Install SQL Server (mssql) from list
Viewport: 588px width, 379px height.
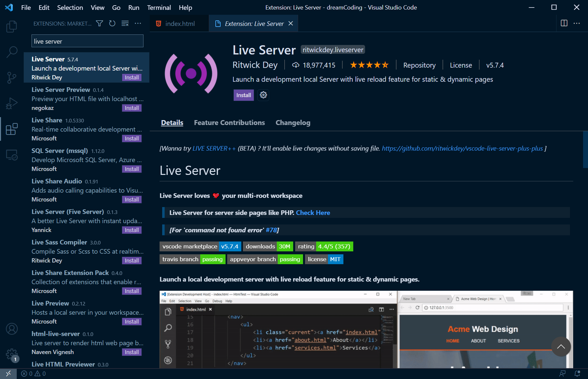132,169
